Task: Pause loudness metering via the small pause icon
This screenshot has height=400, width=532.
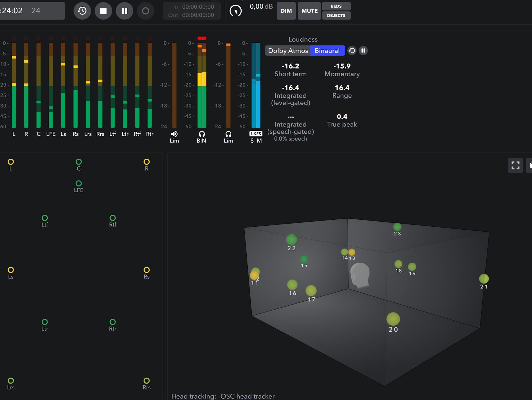Action: click(363, 51)
